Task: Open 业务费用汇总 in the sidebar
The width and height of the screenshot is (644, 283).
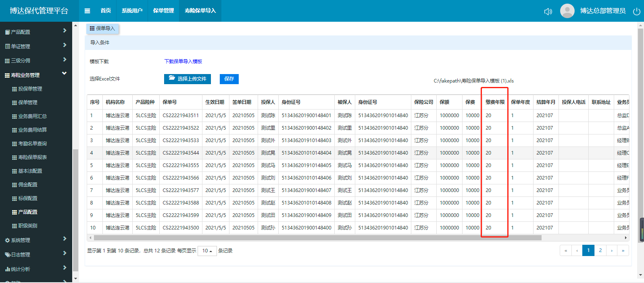Action: [32, 116]
